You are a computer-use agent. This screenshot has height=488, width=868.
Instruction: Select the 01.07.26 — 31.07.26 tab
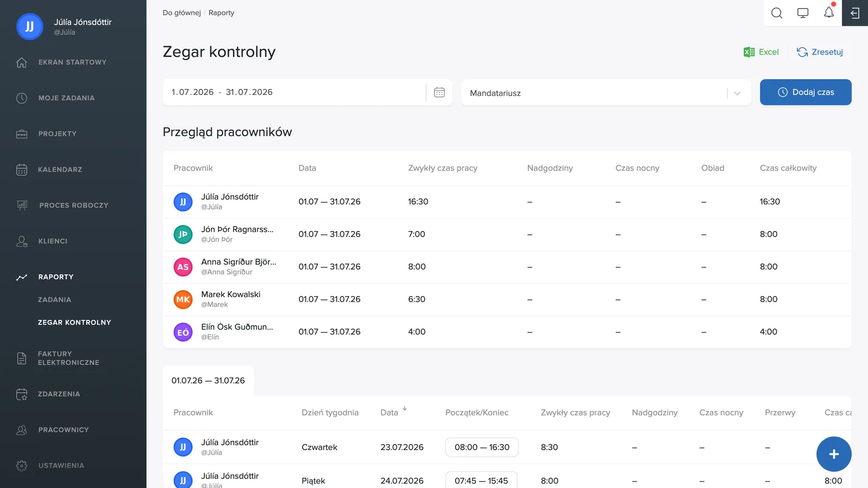pyautogui.click(x=208, y=381)
